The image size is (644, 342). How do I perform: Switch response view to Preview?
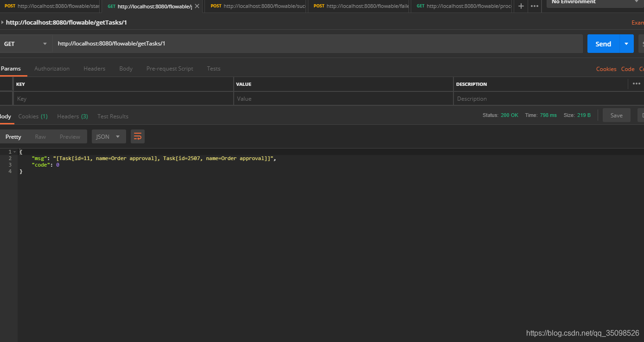tap(70, 136)
